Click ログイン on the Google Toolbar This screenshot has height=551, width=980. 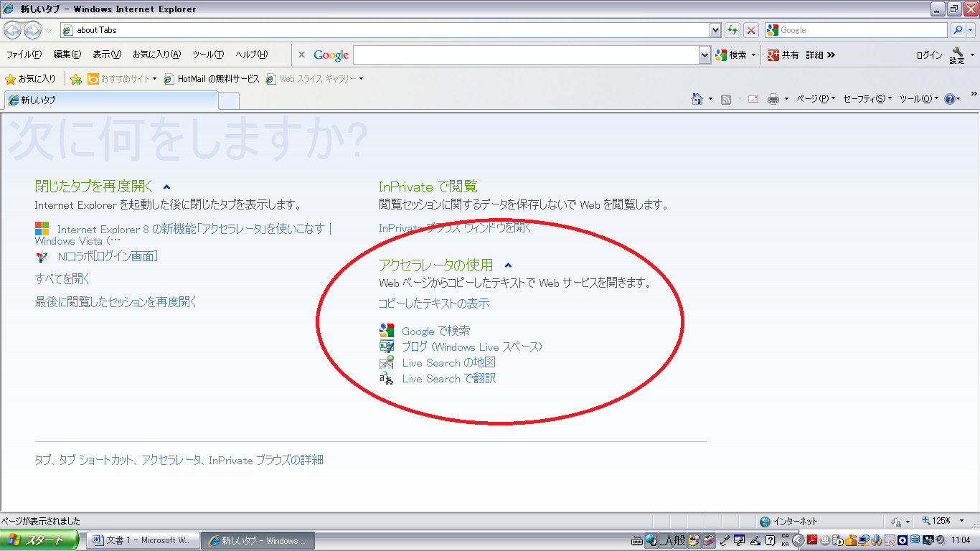tap(929, 55)
